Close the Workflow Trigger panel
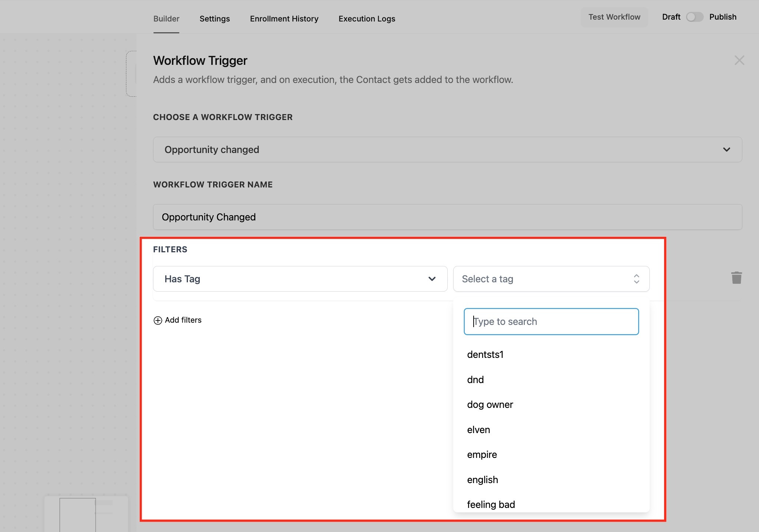 739,60
